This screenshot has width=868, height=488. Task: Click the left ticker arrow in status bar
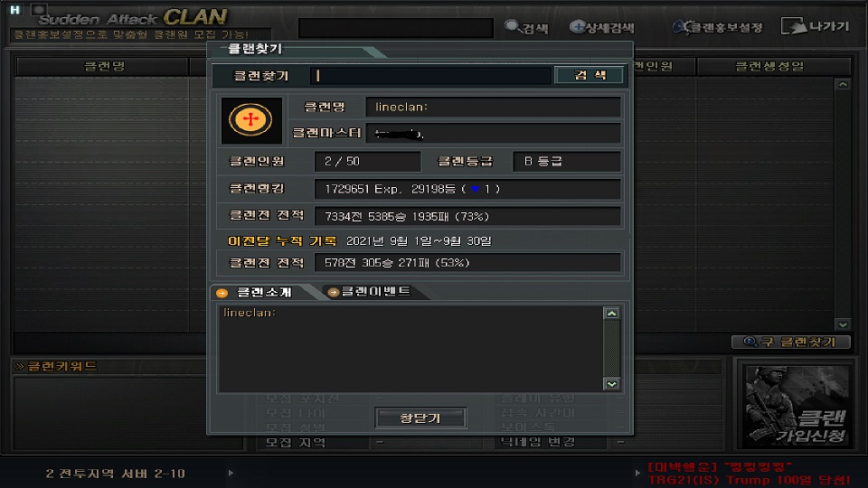[231, 473]
